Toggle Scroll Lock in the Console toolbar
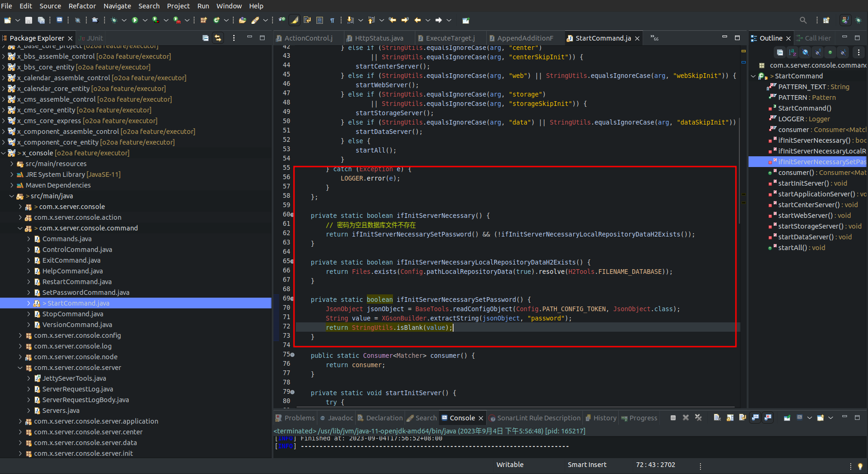The image size is (868, 474). (x=730, y=418)
